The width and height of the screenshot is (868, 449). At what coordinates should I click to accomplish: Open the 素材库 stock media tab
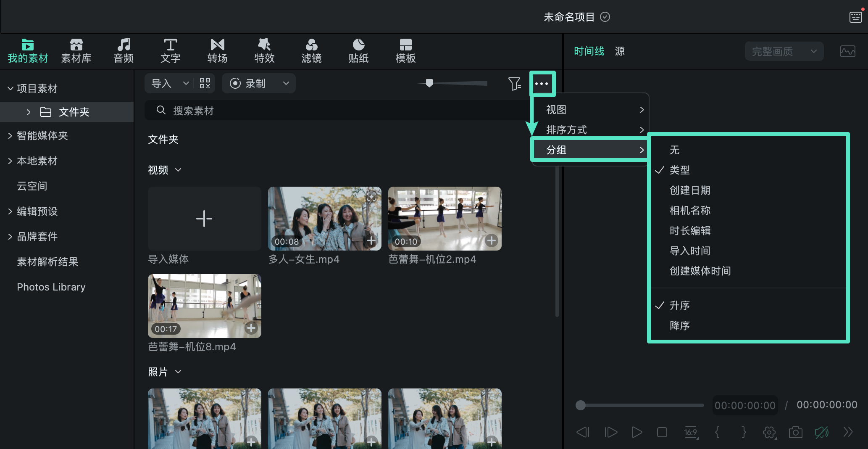(76, 51)
